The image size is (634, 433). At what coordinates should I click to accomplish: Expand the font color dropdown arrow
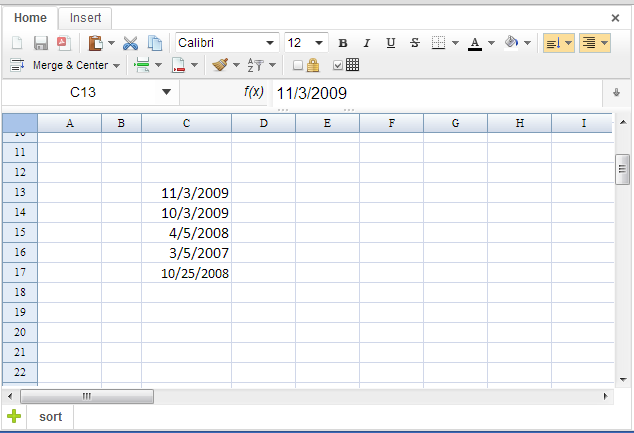(491, 43)
